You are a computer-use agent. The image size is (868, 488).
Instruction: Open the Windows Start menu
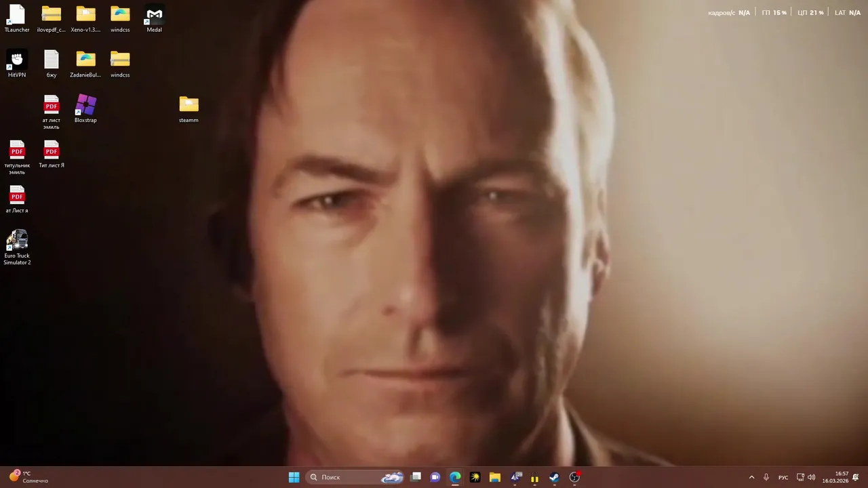click(294, 477)
